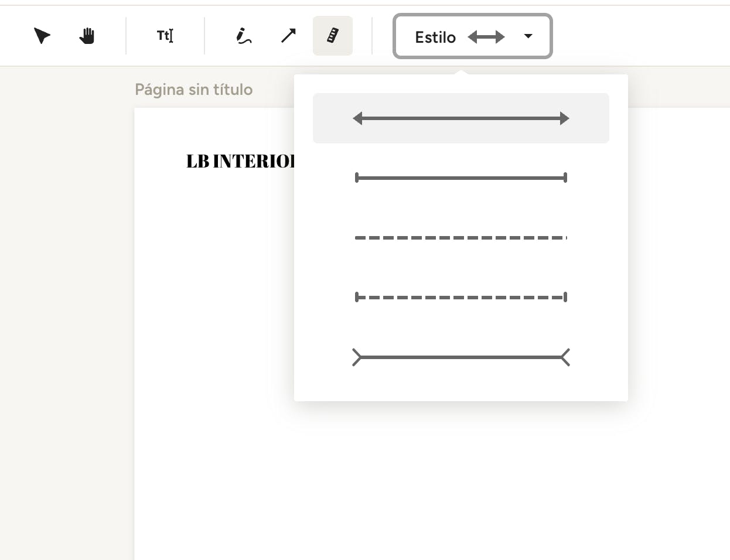Activate the hand pan tool
730x560 pixels.
[x=87, y=36]
